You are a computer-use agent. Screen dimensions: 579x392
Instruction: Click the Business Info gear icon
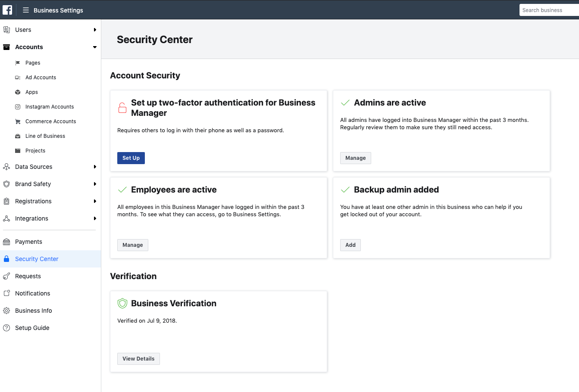pos(6,311)
